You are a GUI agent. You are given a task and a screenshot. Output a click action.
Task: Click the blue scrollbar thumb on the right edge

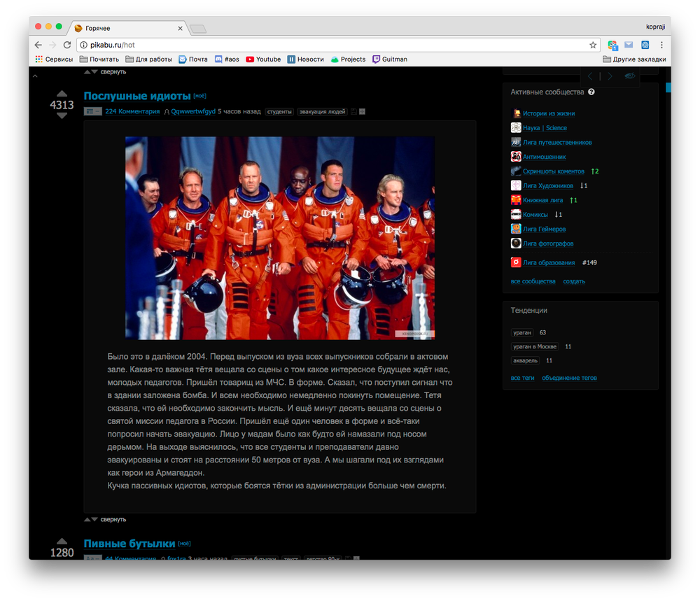click(668, 87)
